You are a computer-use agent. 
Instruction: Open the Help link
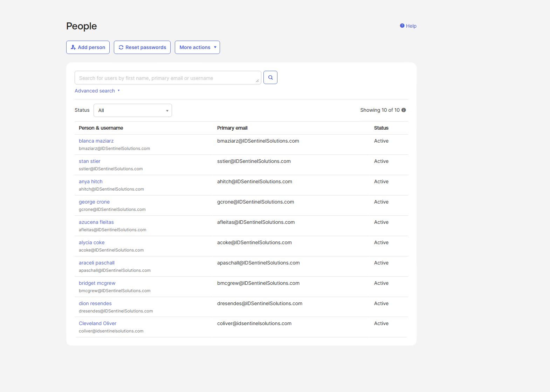(408, 26)
